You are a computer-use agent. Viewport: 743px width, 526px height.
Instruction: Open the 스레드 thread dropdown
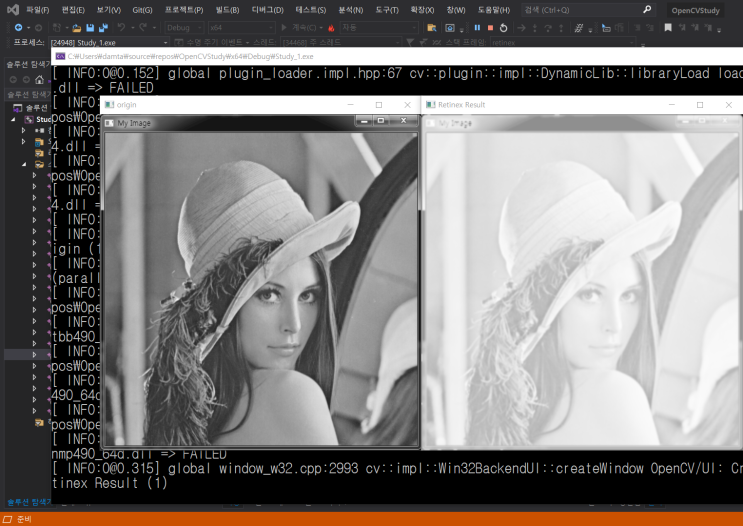click(x=341, y=43)
